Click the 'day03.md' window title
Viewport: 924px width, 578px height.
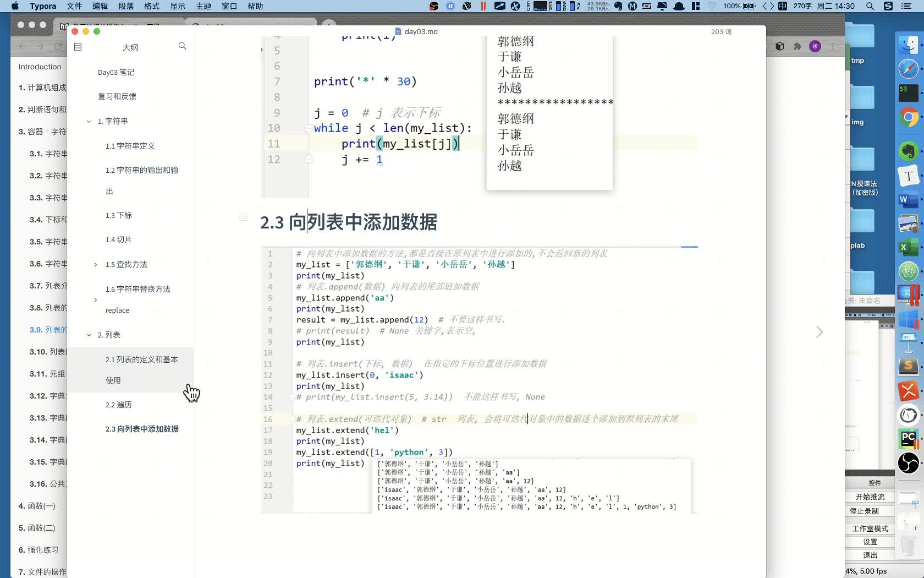[421, 31]
